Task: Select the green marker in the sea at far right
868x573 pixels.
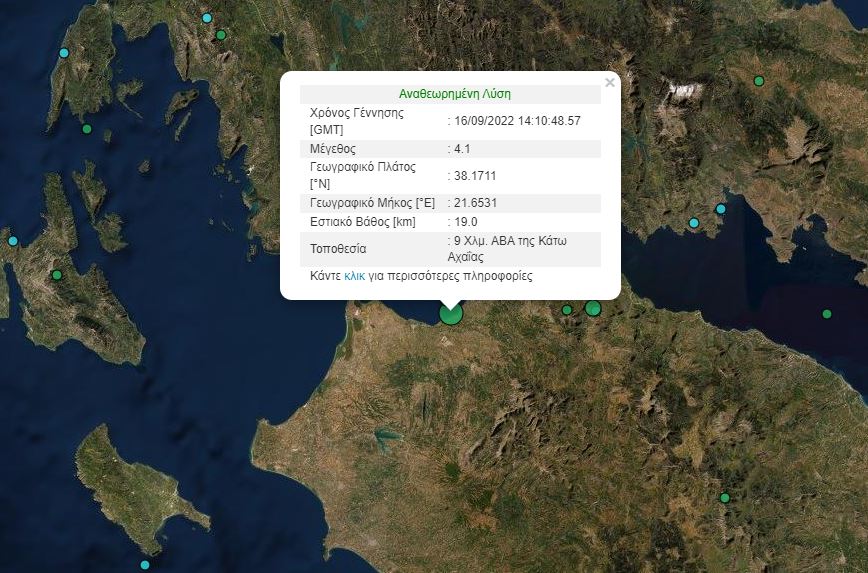Action: click(826, 314)
